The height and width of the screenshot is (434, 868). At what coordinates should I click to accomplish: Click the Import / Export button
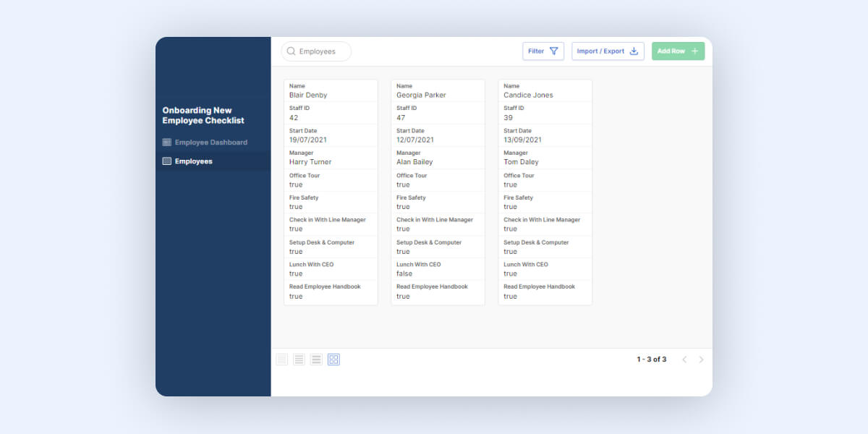click(608, 51)
